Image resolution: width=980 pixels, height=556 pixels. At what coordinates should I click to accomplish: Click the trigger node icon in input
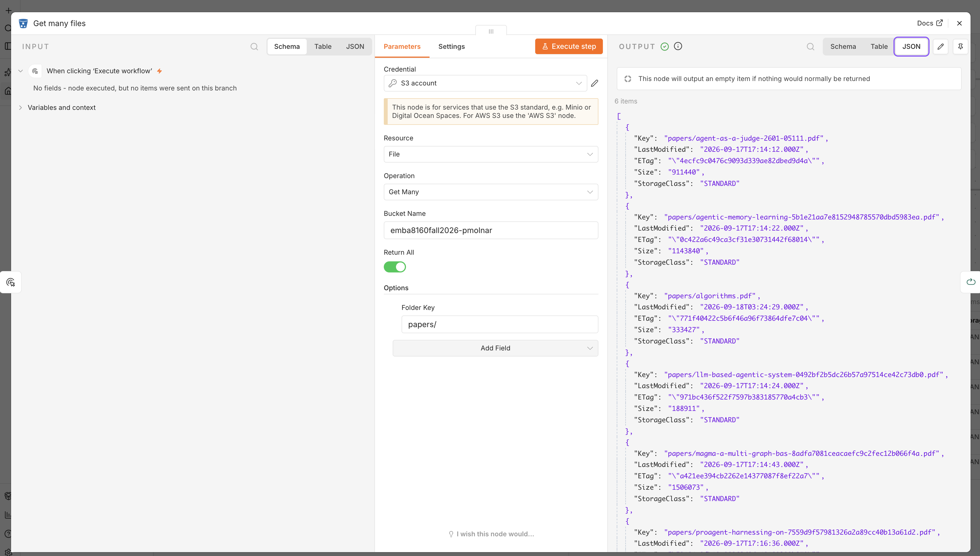pyautogui.click(x=35, y=71)
